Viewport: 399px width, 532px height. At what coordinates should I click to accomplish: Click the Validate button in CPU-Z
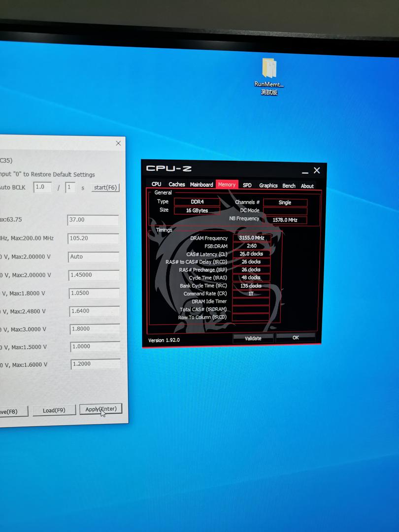(x=253, y=338)
